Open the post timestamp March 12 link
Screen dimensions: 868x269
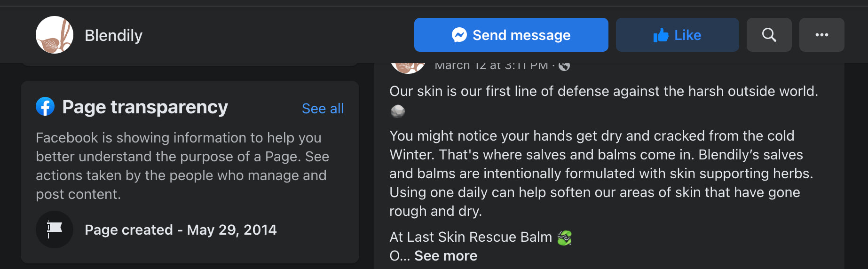491,66
